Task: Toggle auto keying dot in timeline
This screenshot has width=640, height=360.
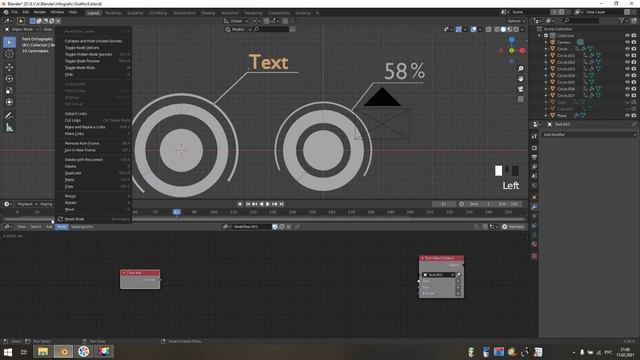Action: click(240, 204)
